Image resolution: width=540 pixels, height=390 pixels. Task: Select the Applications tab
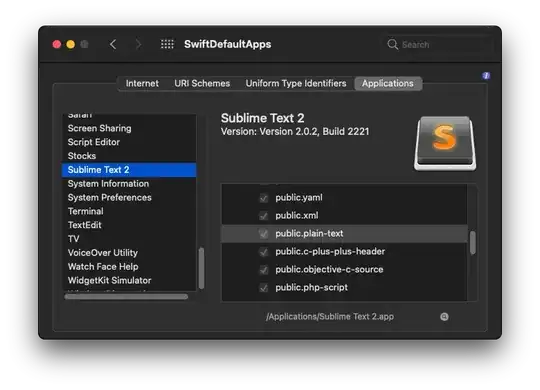(388, 83)
